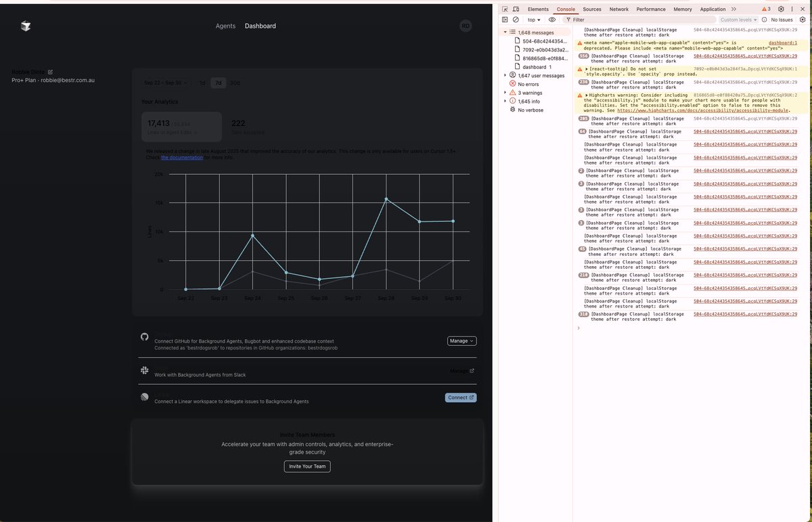
Task: Click the edit icon beside Robbie Dinte
Action: (50, 72)
